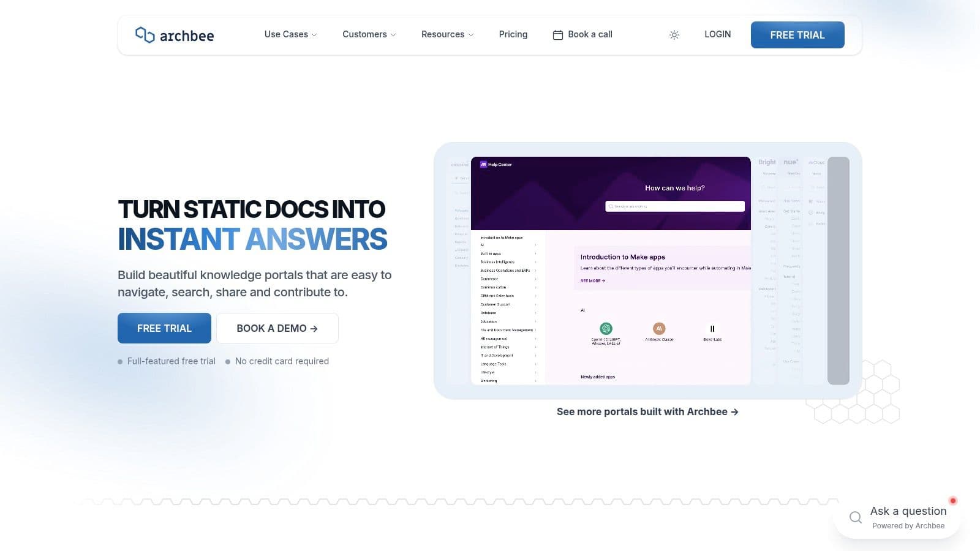Screen dimensions: 980x551
Task: Click the BOOK A DEMO button
Action: pyautogui.click(x=277, y=328)
